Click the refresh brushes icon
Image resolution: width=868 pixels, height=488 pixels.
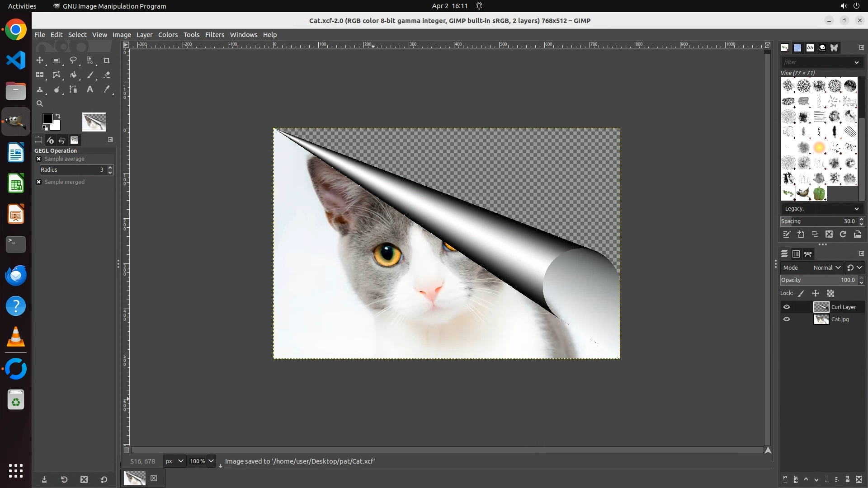(x=843, y=234)
